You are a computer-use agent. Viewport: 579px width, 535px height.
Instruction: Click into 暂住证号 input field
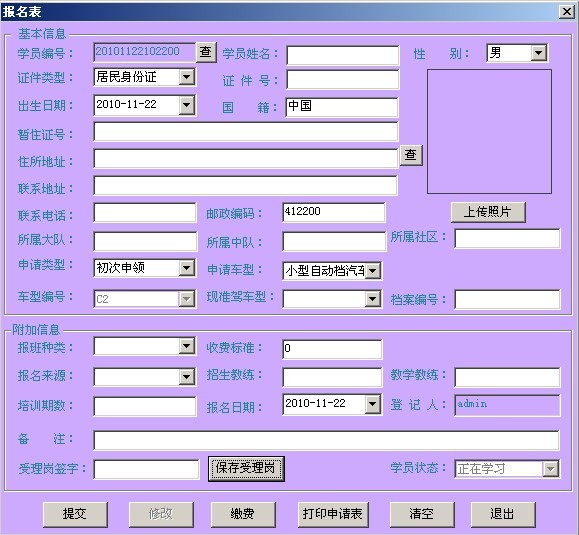(x=246, y=132)
